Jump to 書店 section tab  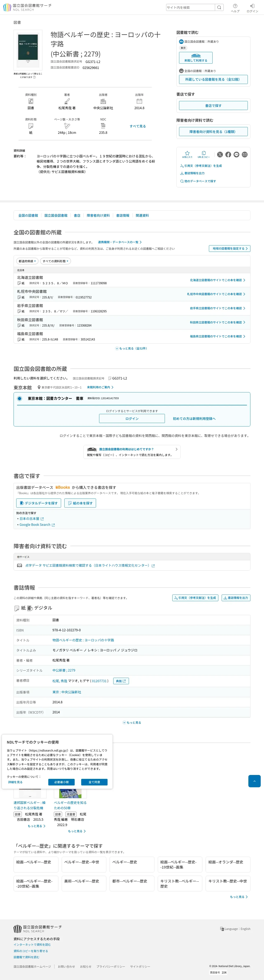tap(77, 215)
